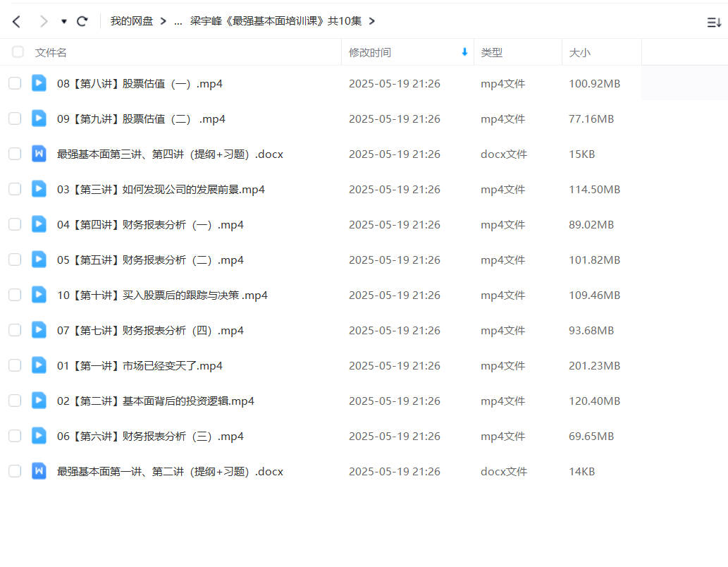Click the 201.23MB size value

click(x=594, y=366)
